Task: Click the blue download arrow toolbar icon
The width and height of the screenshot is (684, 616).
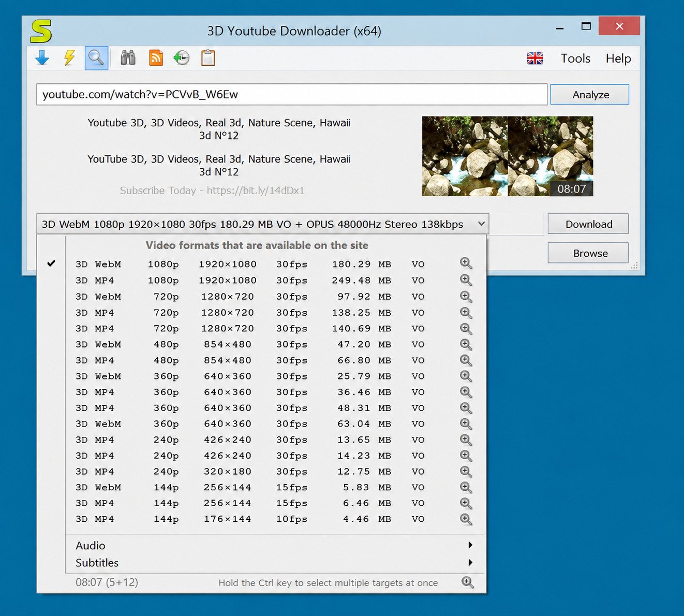Action: click(42, 58)
